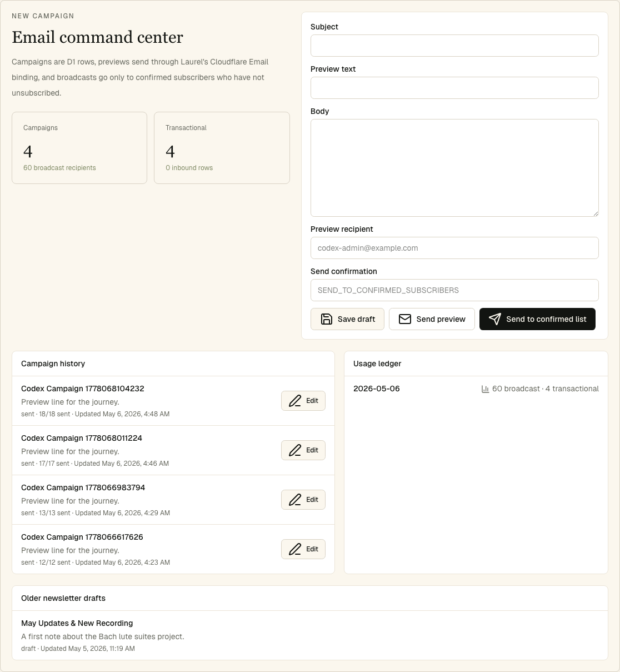620x672 pixels.
Task: Send to confirmed list
Action: pyautogui.click(x=537, y=319)
